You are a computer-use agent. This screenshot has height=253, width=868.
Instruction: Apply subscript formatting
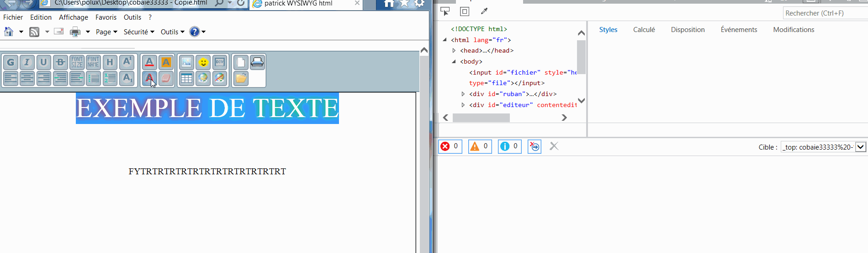(127, 78)
